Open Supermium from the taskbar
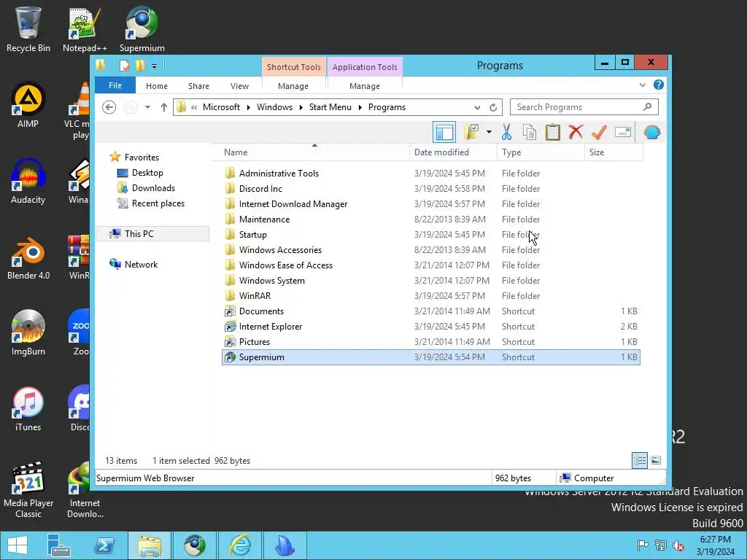747x560 pixels. click(x=194, y=545)
